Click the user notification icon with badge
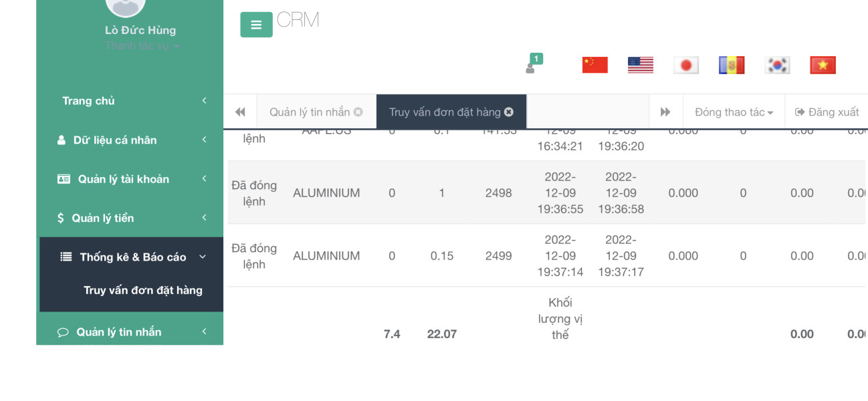The width and height of the screenshot is (868, 401). [x=533, y=64]
